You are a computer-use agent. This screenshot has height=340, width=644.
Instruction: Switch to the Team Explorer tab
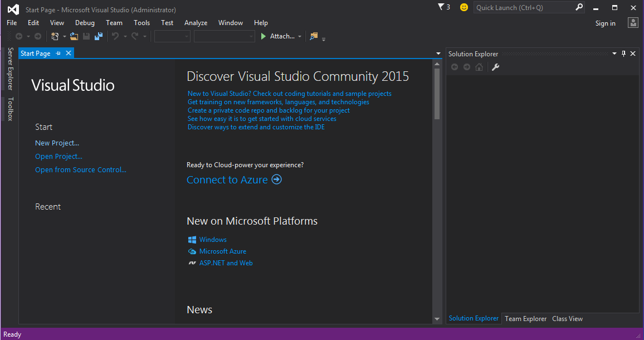point(525,319)
